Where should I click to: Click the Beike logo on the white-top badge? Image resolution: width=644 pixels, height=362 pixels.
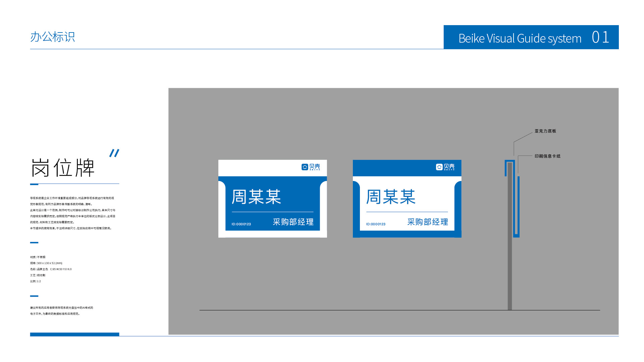coord(311,167)
